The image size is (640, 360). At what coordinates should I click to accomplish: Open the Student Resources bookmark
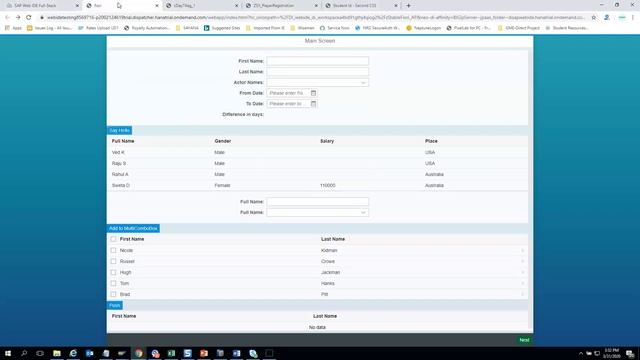point(567,28)
